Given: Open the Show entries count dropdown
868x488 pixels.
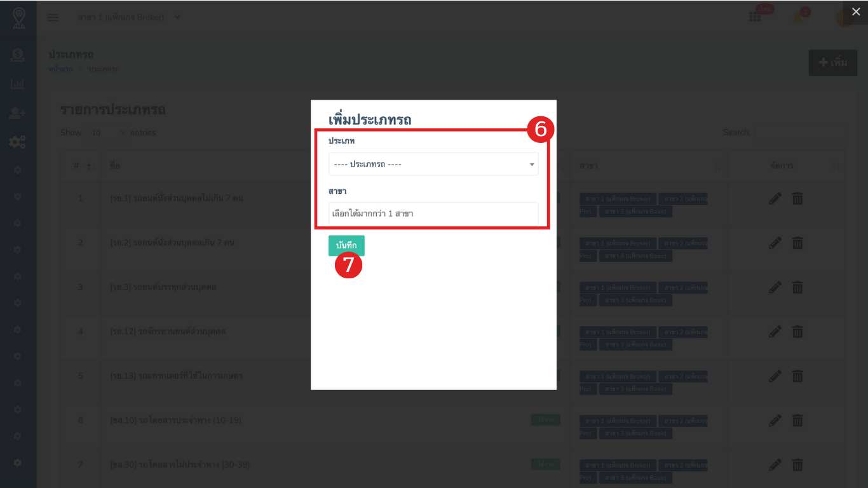Looking at the screenshot, I should 105,133.
